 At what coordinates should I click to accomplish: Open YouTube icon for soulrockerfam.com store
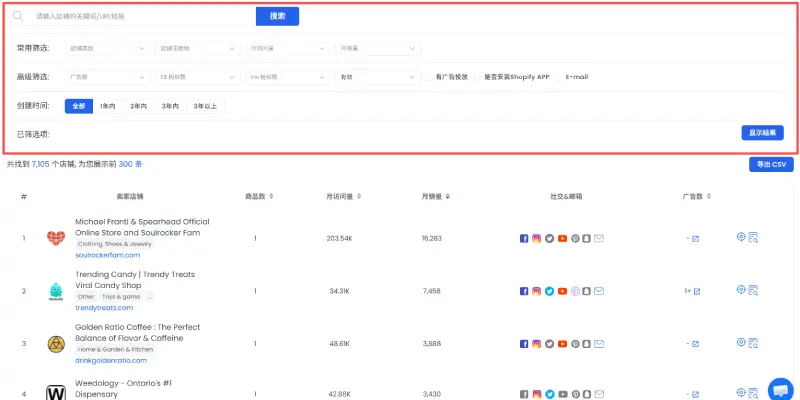click(x=562, y=238)
